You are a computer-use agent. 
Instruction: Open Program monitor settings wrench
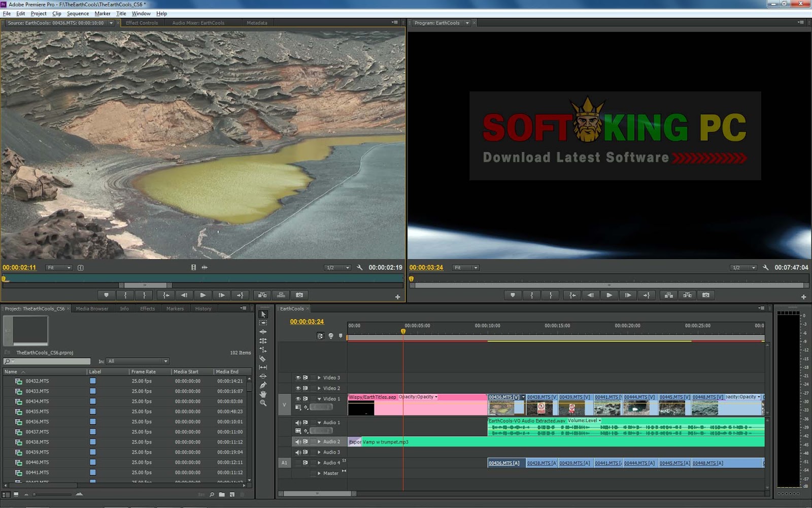[766, 267]
